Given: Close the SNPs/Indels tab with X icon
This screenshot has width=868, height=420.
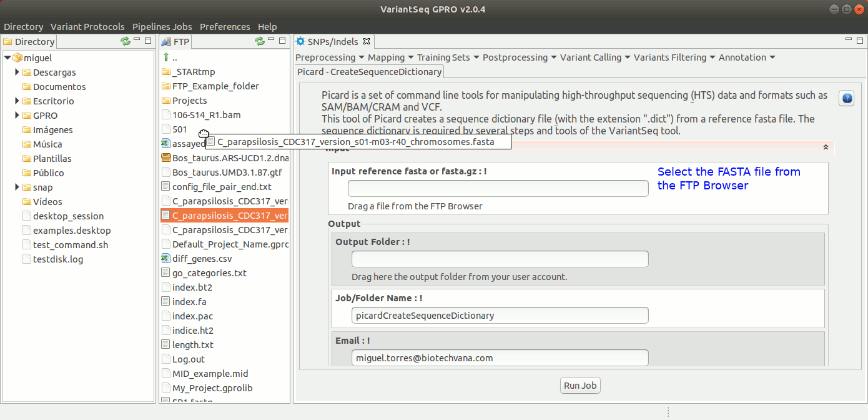Looking at the screenshot, I should (367, 42).
